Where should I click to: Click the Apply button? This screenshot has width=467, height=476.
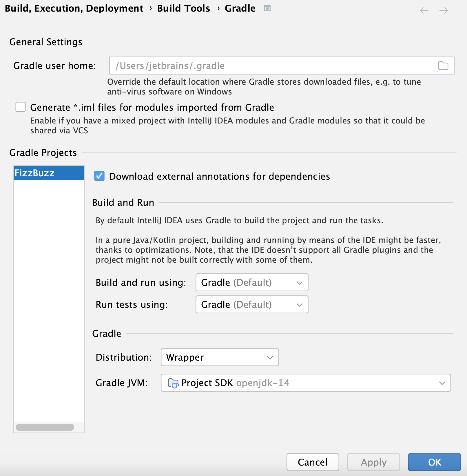click(x=373, y=462)
